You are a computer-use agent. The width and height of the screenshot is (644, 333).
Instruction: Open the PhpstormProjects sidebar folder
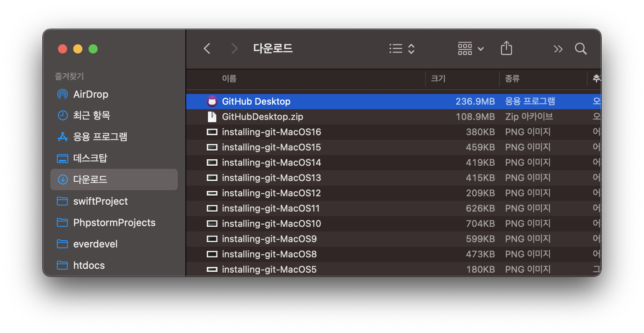(114, 222)
